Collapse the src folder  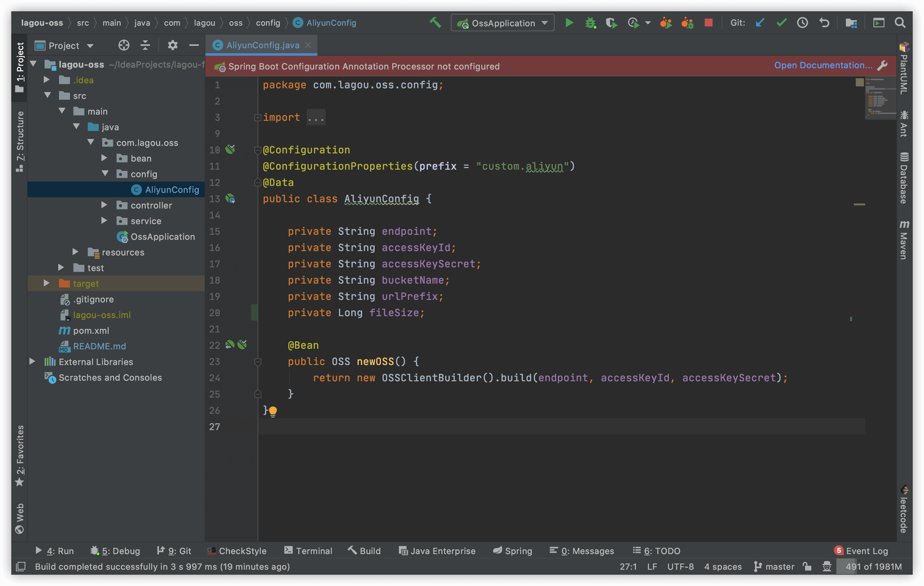click(47, 95)
